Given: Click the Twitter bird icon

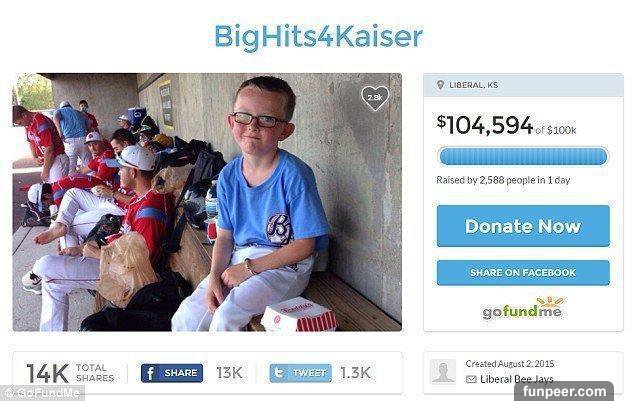Looking at the screenshot, I should 279,373.
